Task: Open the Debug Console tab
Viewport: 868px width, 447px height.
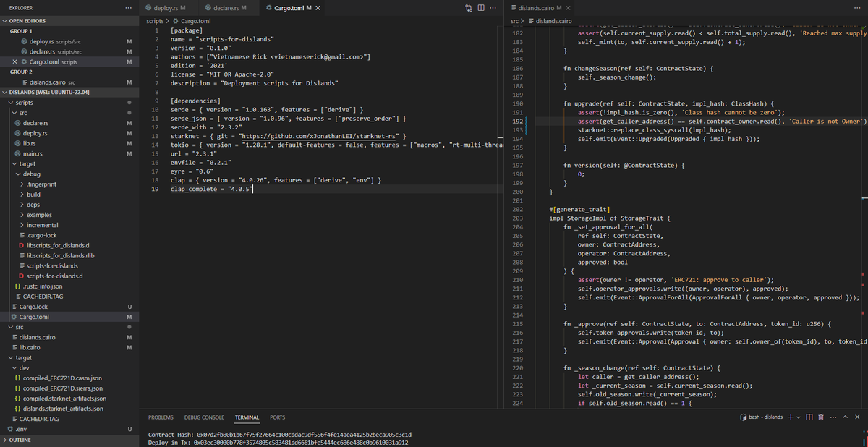Action: click(204, 417)
